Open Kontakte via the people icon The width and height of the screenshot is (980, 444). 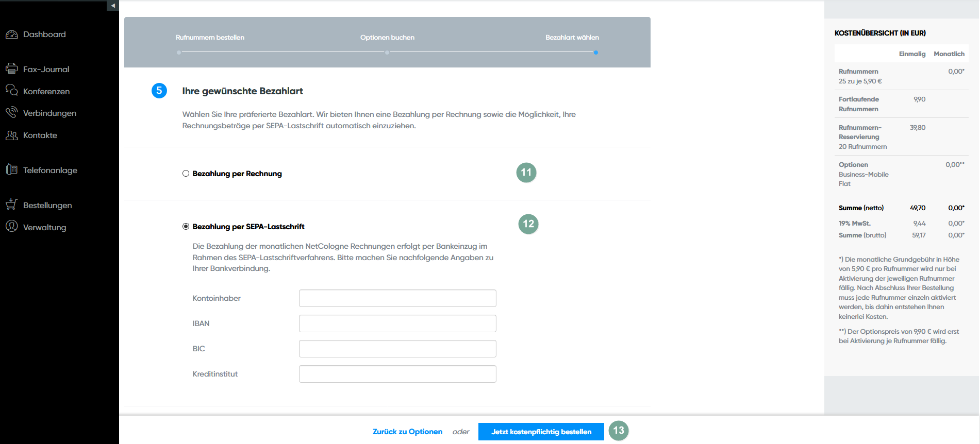[x=11, y=135]
